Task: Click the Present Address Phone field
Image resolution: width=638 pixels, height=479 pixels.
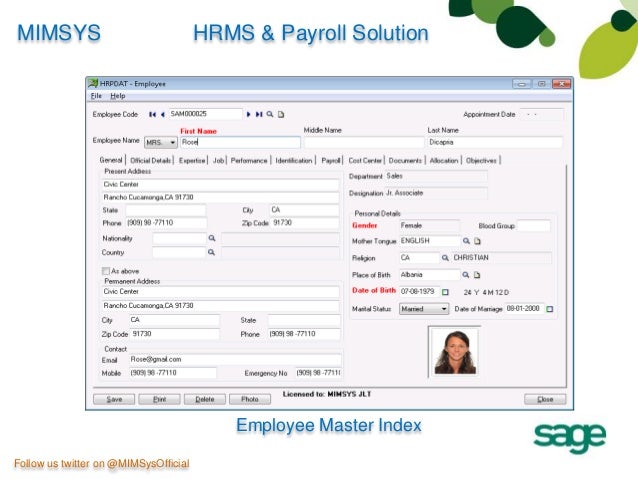Action: pyautogui.click(x=166, y=223)
